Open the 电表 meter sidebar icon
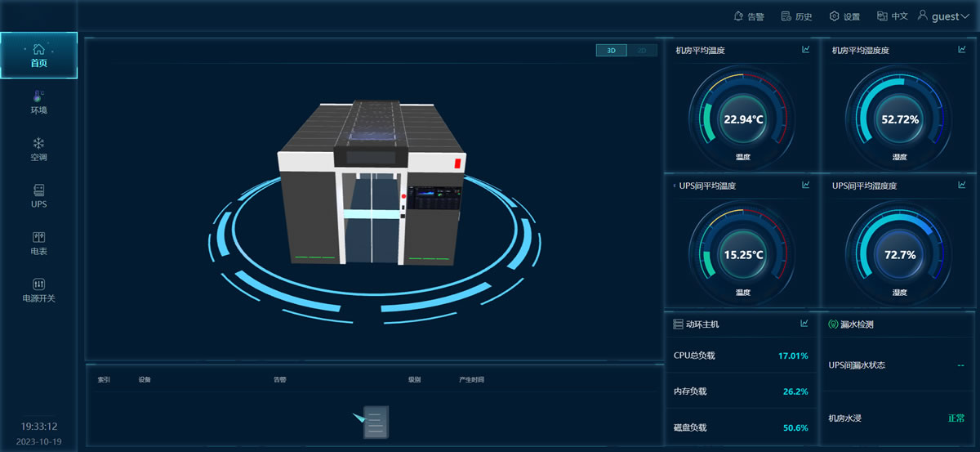The height and width of the screenshot is (452, 980). (x=38, y=238)
